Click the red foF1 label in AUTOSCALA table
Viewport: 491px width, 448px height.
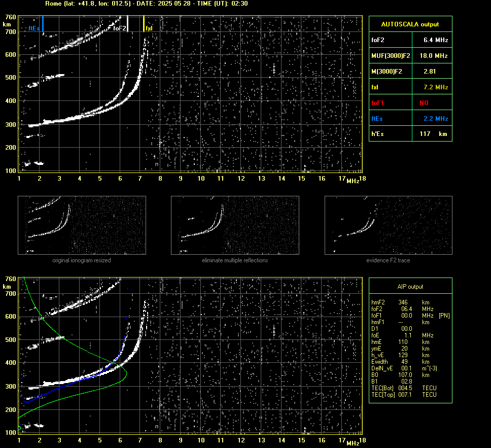pyautogui.click(x=377, y=103)
